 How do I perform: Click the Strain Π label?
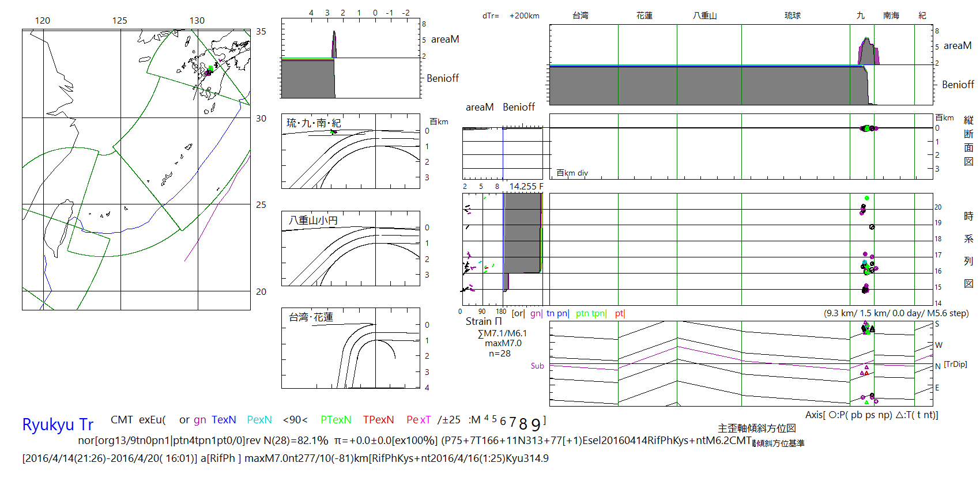tap(484, 321)
